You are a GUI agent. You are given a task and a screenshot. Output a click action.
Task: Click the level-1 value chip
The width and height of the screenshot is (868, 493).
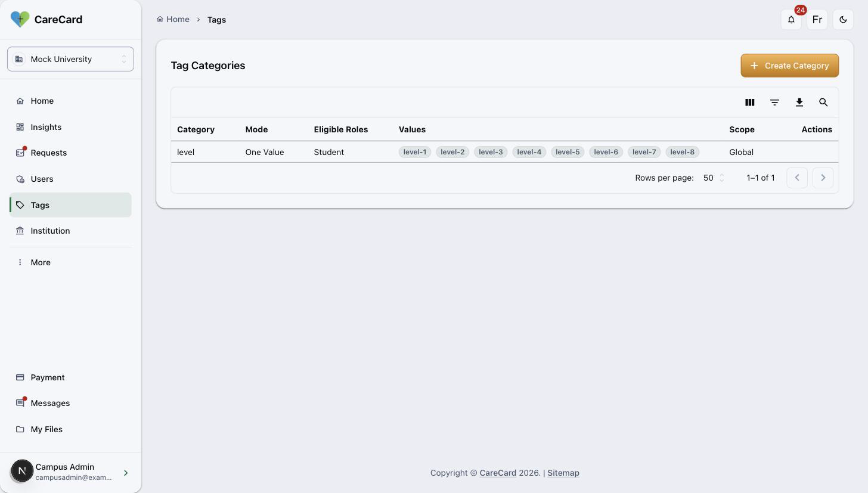click(415, 152)
